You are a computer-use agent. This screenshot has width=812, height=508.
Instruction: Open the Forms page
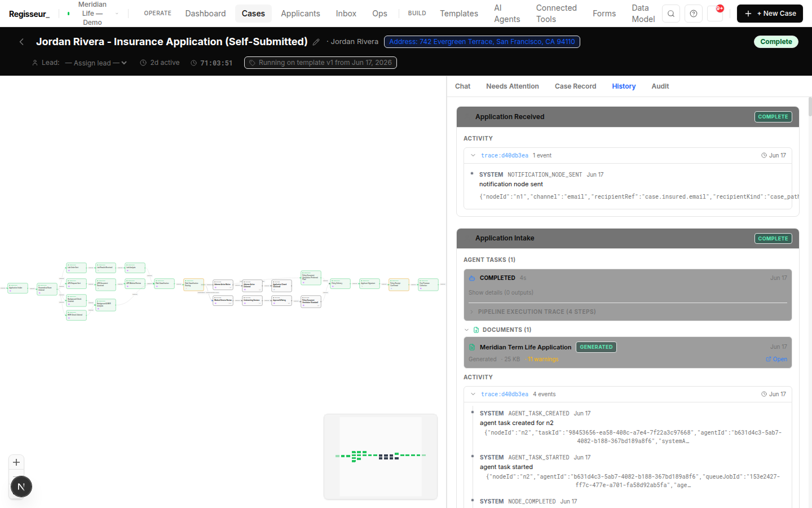coord(604,14)
